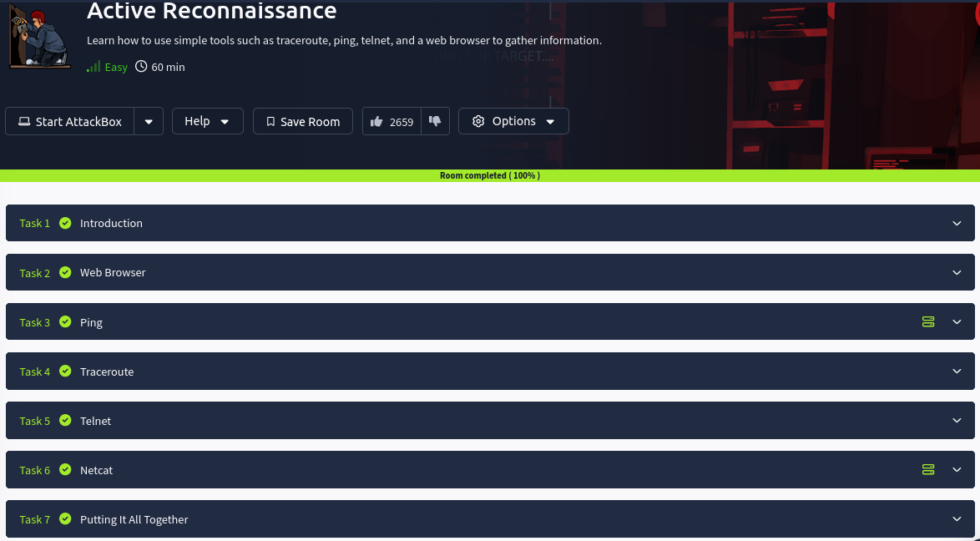The width and height of the screenshot is (980, 541).
Task: Click the Easy difficulty bars icon
Action: pyautogui.click(x=93, y=66)
